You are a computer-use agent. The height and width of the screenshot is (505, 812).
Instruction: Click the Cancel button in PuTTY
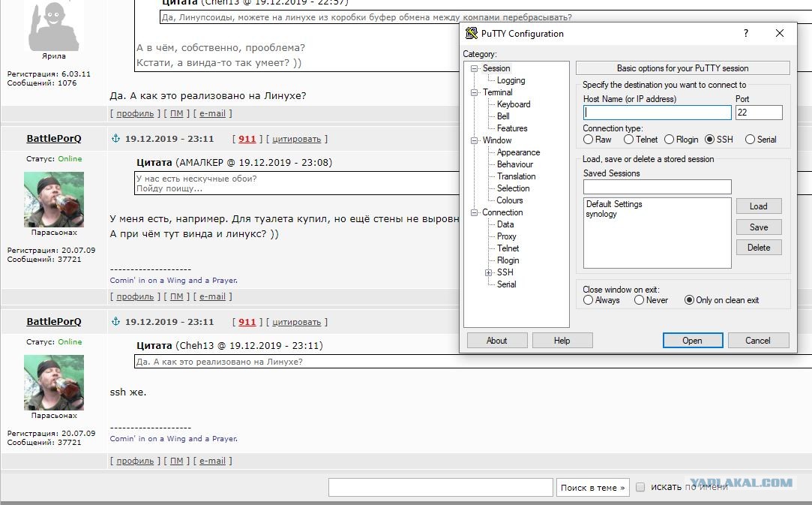coord(758,341)
